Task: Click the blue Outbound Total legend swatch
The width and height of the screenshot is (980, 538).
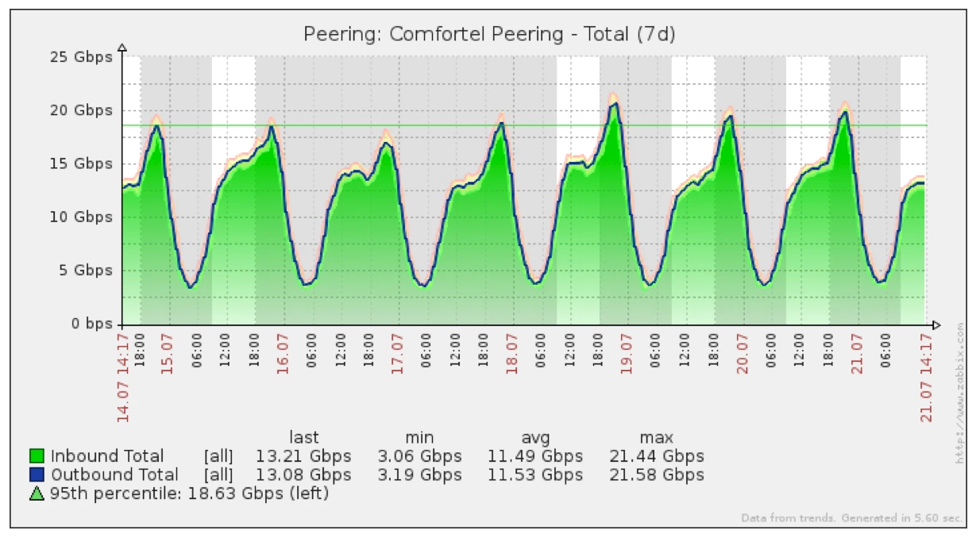Action: tap(36, 475)
